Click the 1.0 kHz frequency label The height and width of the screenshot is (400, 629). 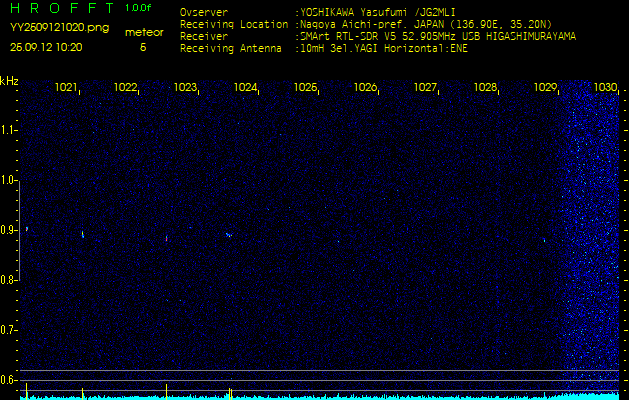pyautogui.click(x=8, y=181)
